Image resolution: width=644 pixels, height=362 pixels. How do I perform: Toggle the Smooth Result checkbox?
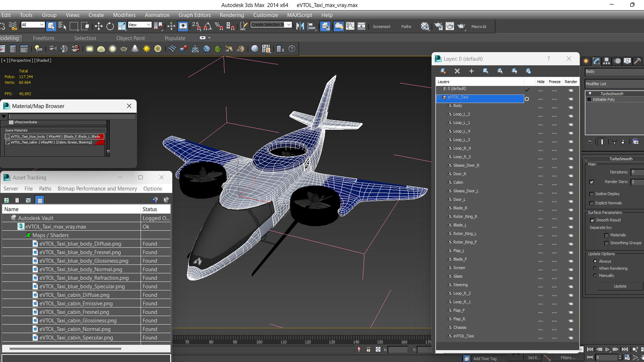pos(592,221)
